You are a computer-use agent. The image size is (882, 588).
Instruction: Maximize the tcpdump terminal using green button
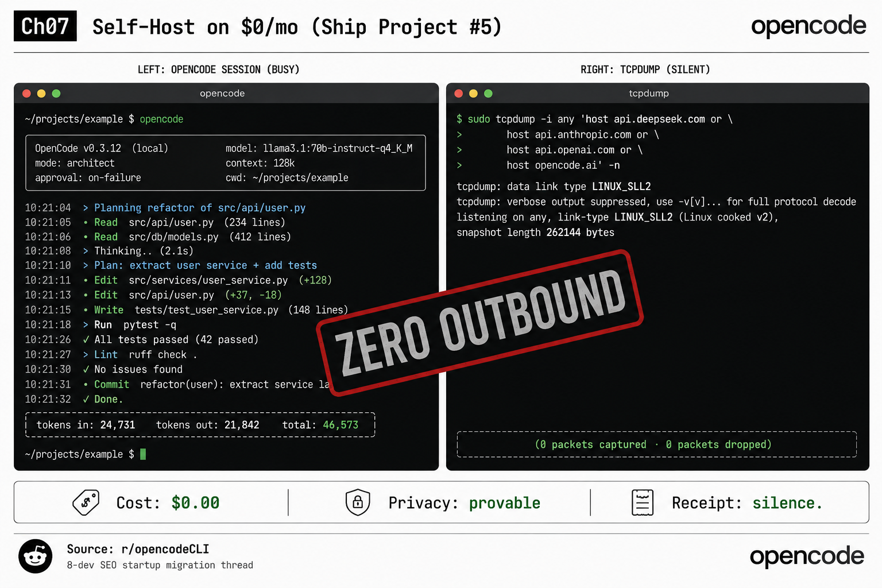click(488, 94)
